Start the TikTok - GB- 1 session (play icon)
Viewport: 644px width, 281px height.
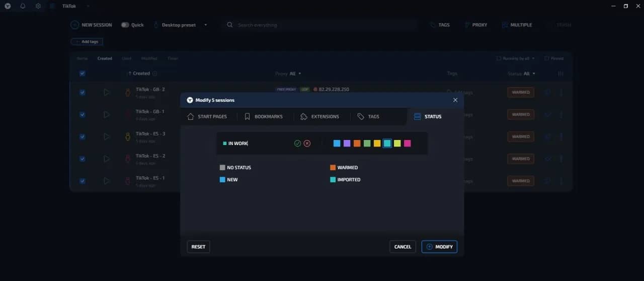(107, 115)
